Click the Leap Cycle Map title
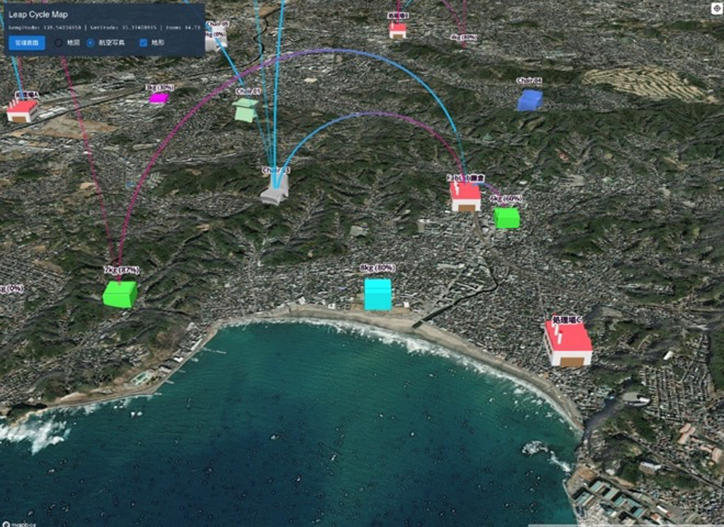 click(39, 16)
